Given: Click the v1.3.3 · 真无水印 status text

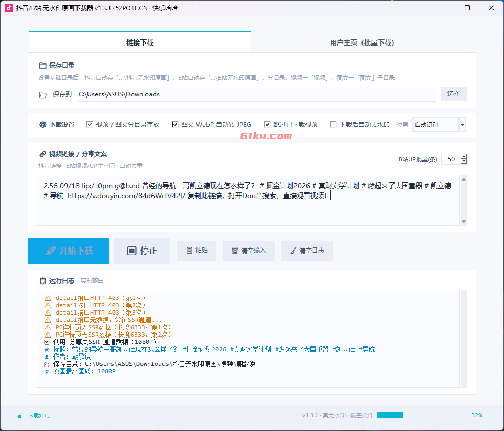Looking at the screenshot, I should (x=338, y=416).
